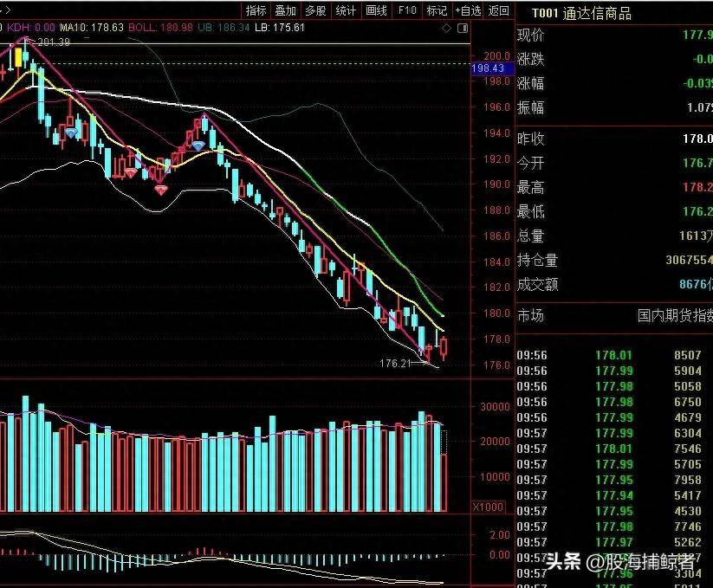Click the 成交额 turnover row

tap(614, 284)
